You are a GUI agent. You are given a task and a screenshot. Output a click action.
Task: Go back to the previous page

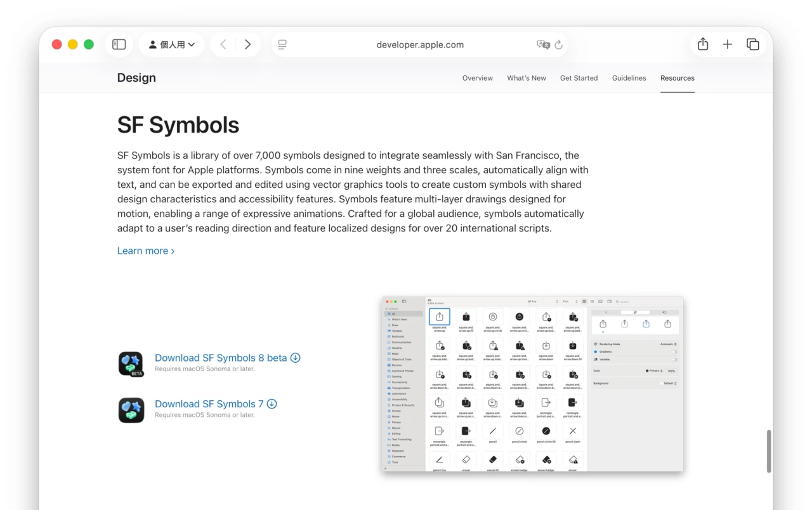223,44
